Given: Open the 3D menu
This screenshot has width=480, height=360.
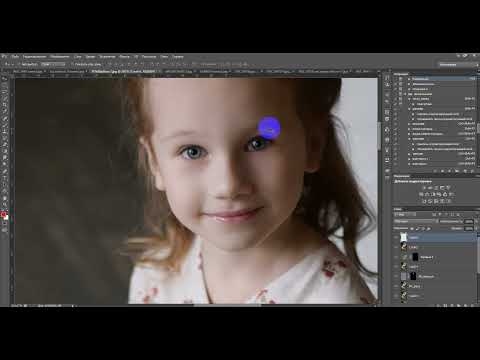Looking at the screenshot, I should click(136, 57).
